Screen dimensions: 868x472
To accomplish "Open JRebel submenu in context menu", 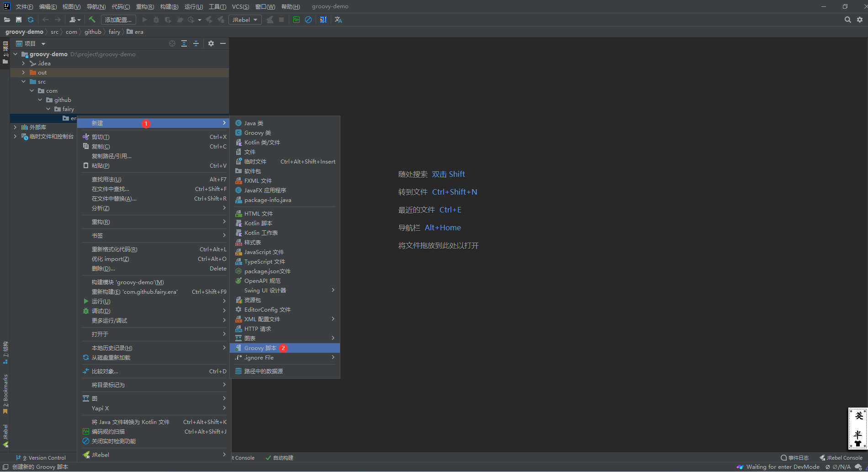I will click(154, 455).
